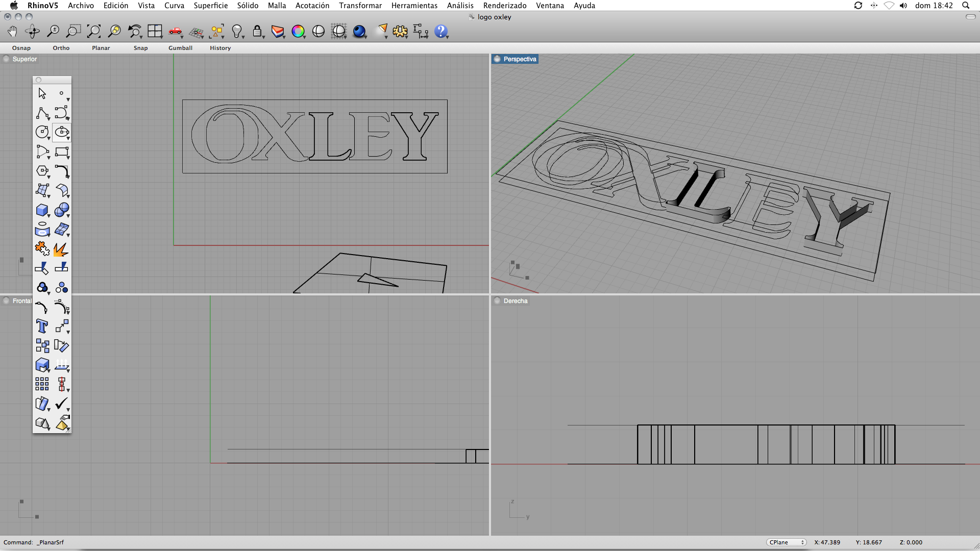Expand the Perspectiva viewport title menu
Screen dimensions: 980x551
point(520,59)
